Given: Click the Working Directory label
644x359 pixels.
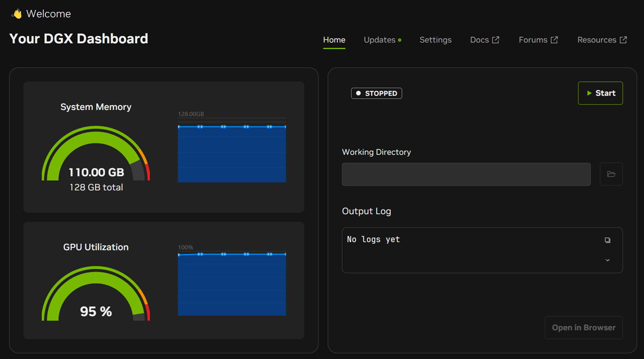Looking at the screenshot, I should [377, 152].
